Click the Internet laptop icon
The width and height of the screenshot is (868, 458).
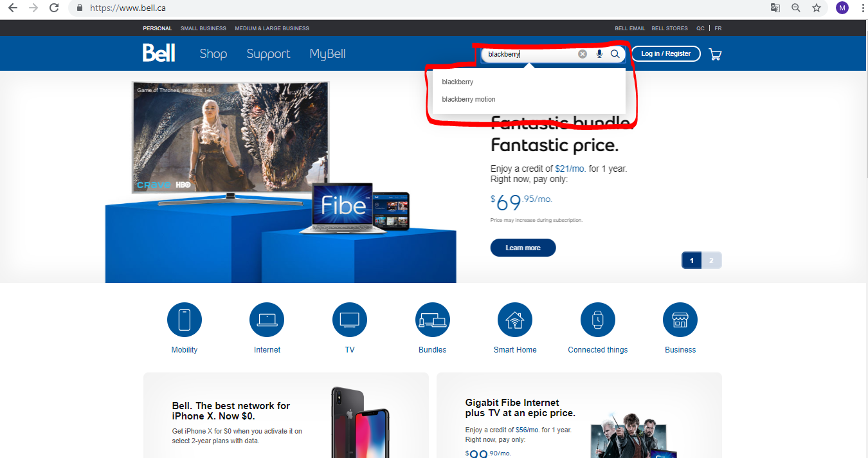(x=267, y=320)
